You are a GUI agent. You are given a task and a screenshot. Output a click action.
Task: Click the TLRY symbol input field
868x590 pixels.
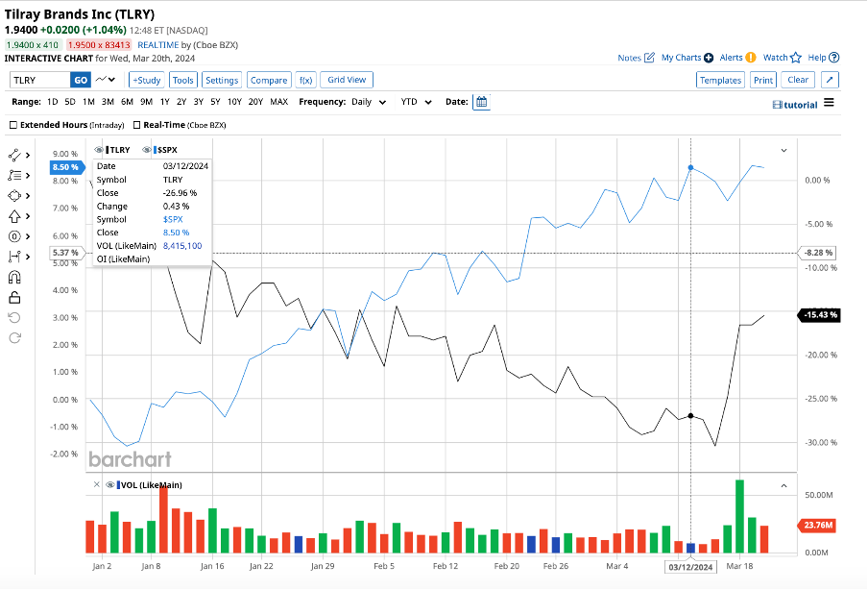click(x=38, y=80)
